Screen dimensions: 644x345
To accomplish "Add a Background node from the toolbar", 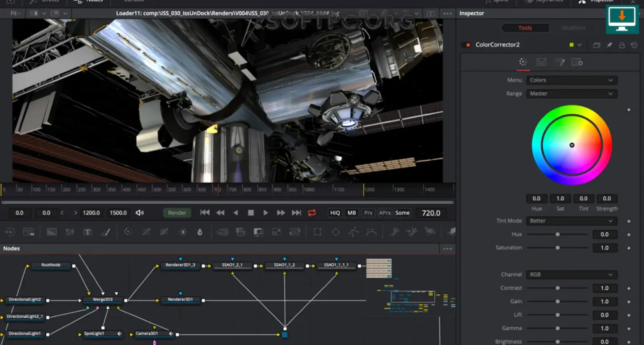I will pos(52,232).
